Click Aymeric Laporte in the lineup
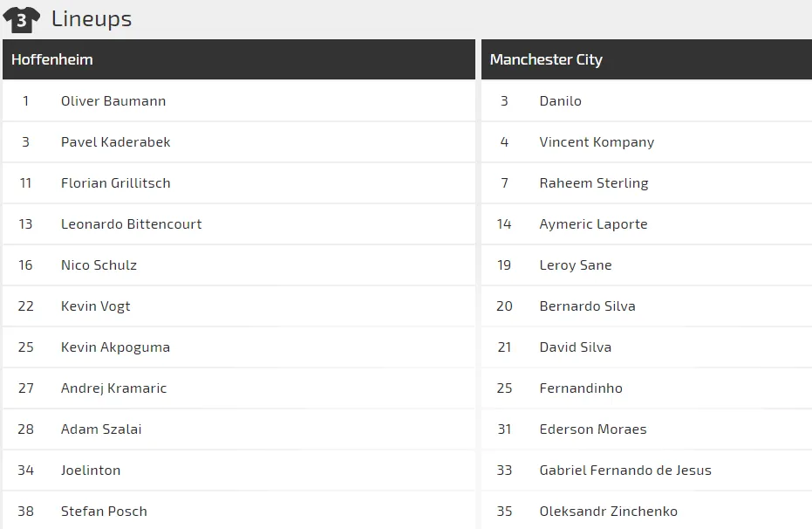Screen dimensions: 812x529 tap(593, 224)
